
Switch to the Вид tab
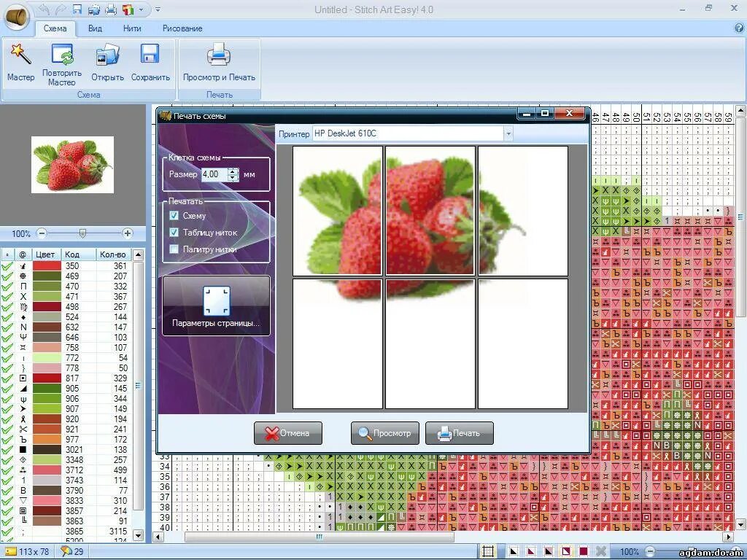pos(94,28)
